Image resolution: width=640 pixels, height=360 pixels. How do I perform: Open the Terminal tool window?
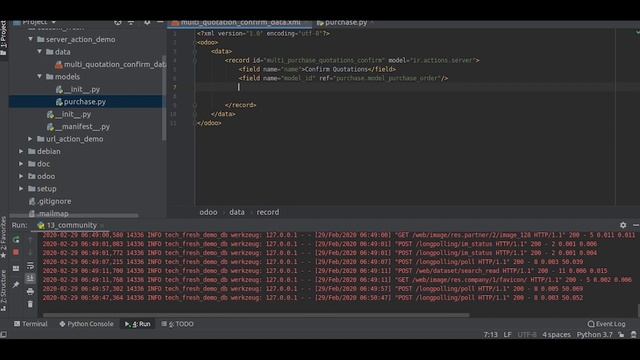click(x=31, y=324)
